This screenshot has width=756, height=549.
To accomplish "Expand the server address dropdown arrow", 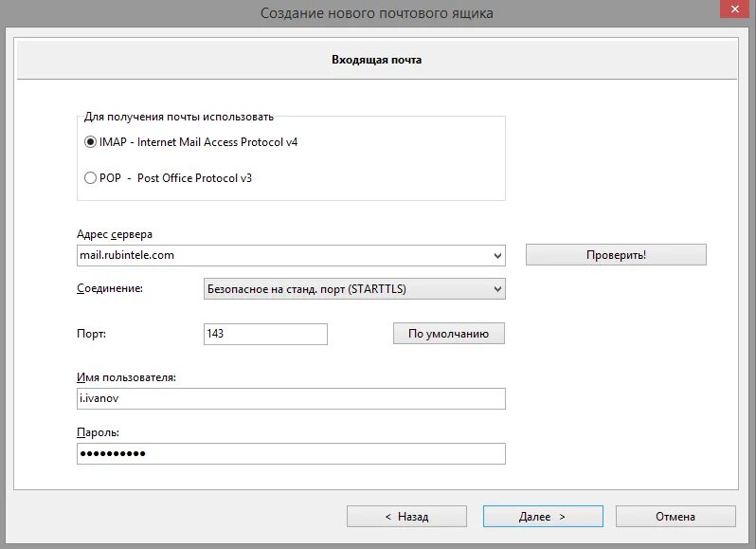I will [498, 255].
